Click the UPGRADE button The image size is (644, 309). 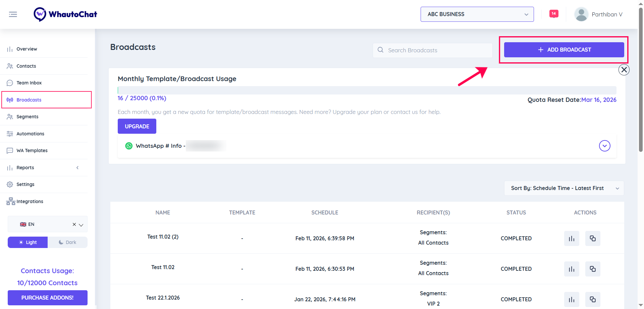[x=137, y=126]
